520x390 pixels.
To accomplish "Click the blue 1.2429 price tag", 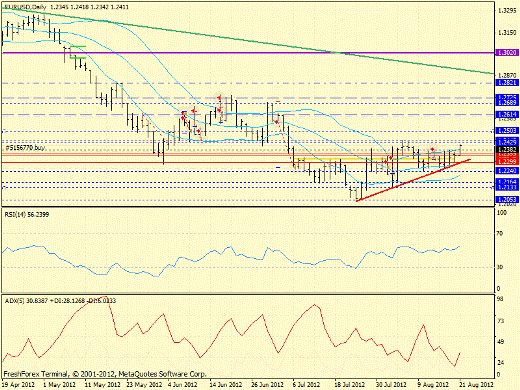I will 507,141.
